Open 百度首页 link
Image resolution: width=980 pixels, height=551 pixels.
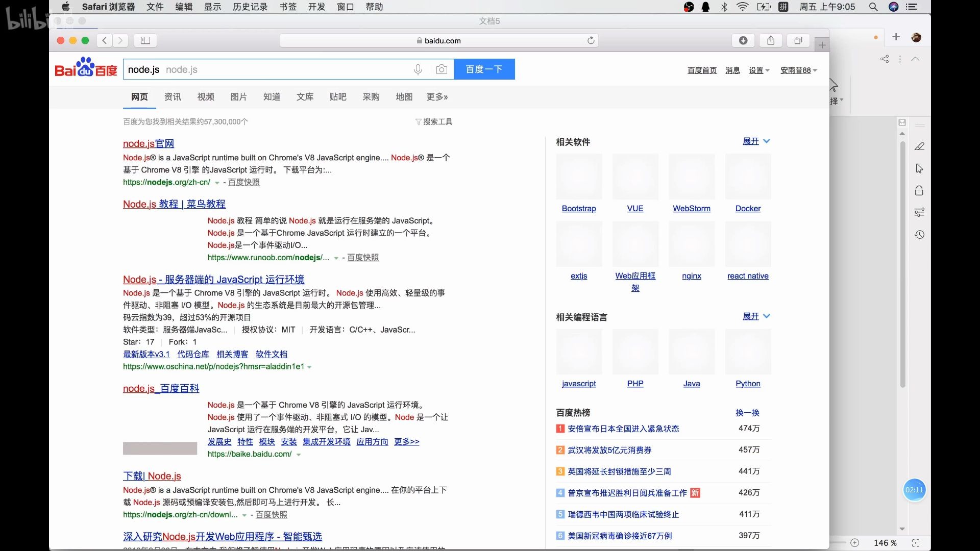pyautogui.click(x=702, y=70)
